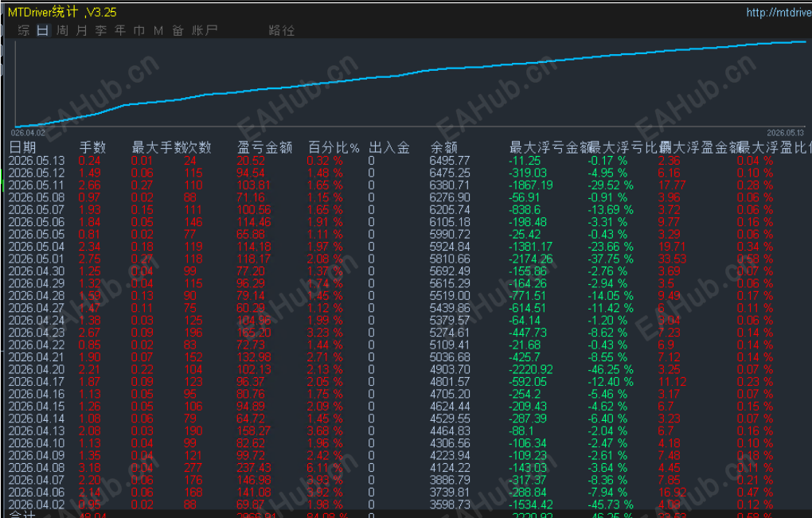Image resolution: width=812 pixels, height=518 pixels.
Task: Click balance value 6475.25
Action: [x=450, y=173]
